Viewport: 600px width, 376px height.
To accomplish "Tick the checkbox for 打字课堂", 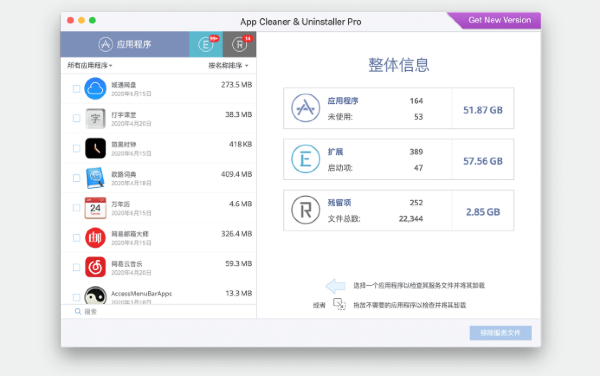I will pyautogui.click(x=77, y=118).
